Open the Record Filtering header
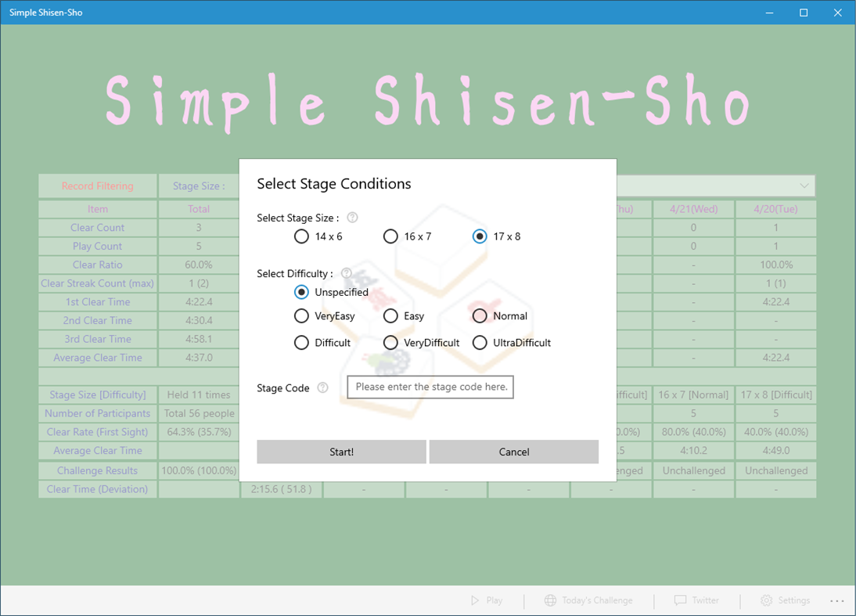The image size is (856, 616). [x=97, y=186]
